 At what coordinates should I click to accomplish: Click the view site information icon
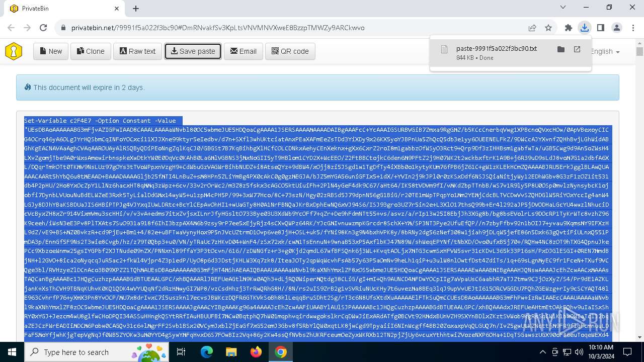click(x=63, y=28)
